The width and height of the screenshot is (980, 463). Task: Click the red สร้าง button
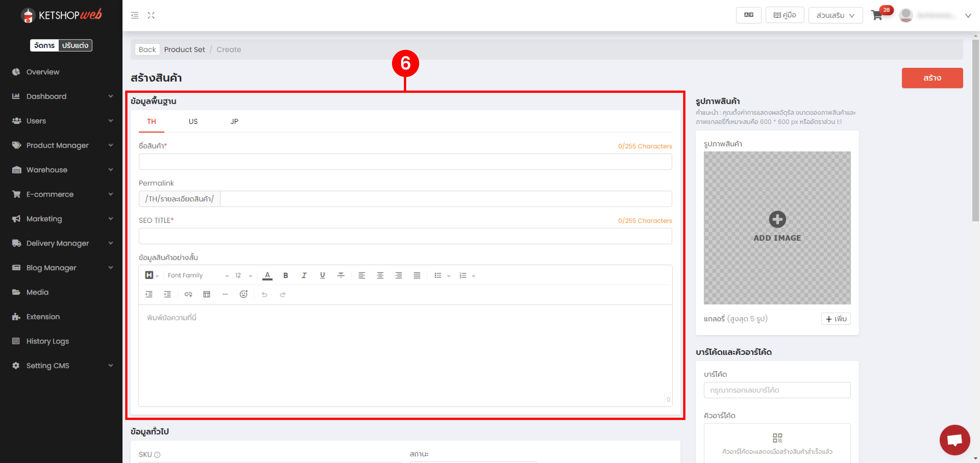932,78
